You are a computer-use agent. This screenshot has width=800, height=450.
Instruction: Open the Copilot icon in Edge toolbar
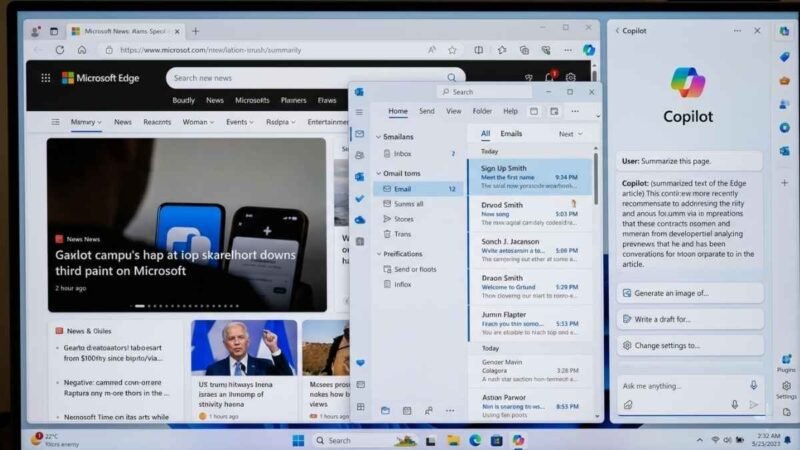(589, 50)
